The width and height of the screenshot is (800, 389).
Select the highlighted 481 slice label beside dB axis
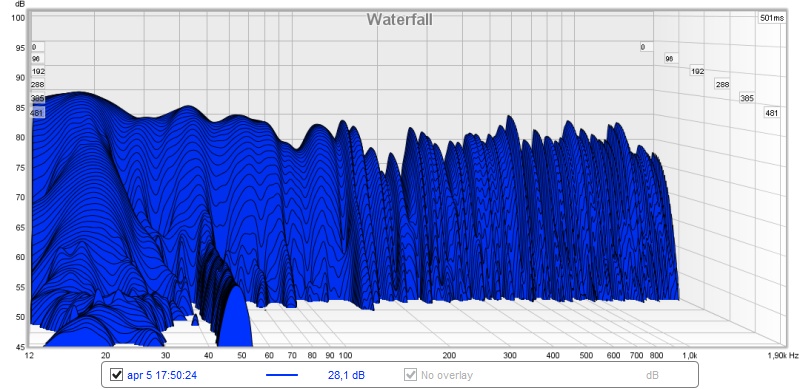pos(37,113)
